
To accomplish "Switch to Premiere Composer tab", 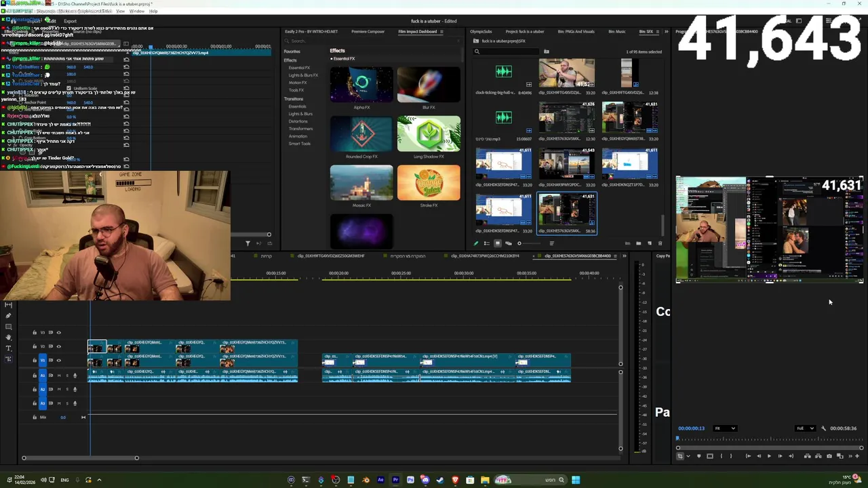I will (368, 32).
